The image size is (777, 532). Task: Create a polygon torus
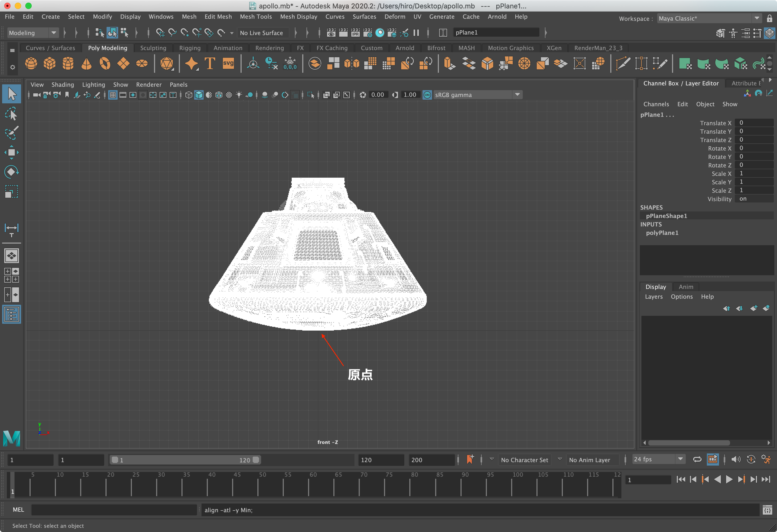point(105,64)
